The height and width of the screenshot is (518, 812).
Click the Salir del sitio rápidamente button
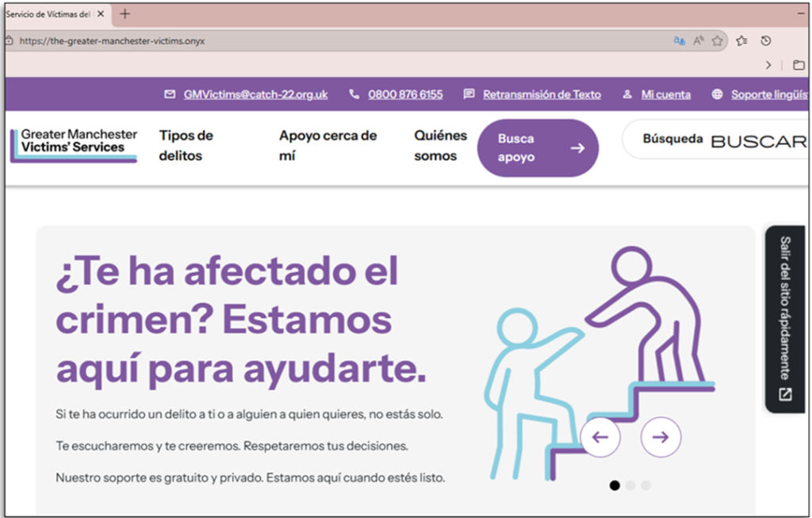[x=784, y=319]
